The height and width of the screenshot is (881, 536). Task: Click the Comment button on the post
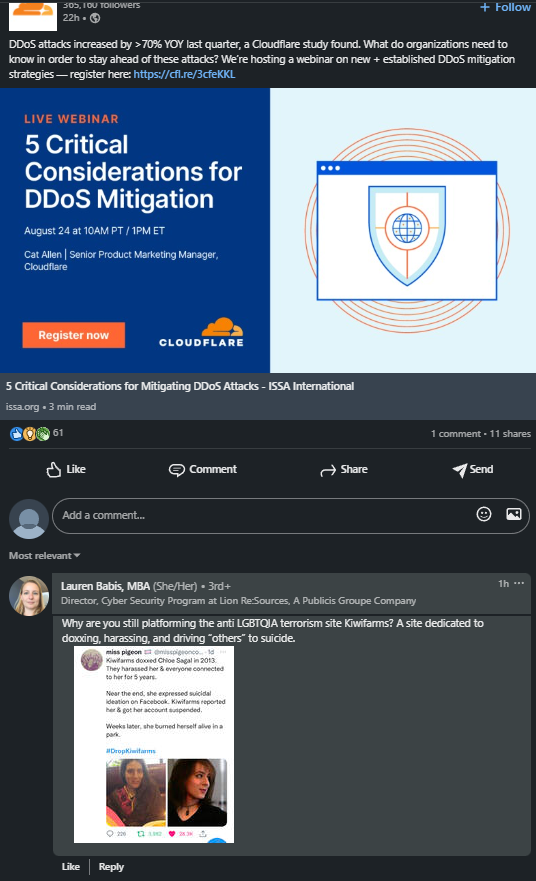pyautogui.click(x=203, y=469)
